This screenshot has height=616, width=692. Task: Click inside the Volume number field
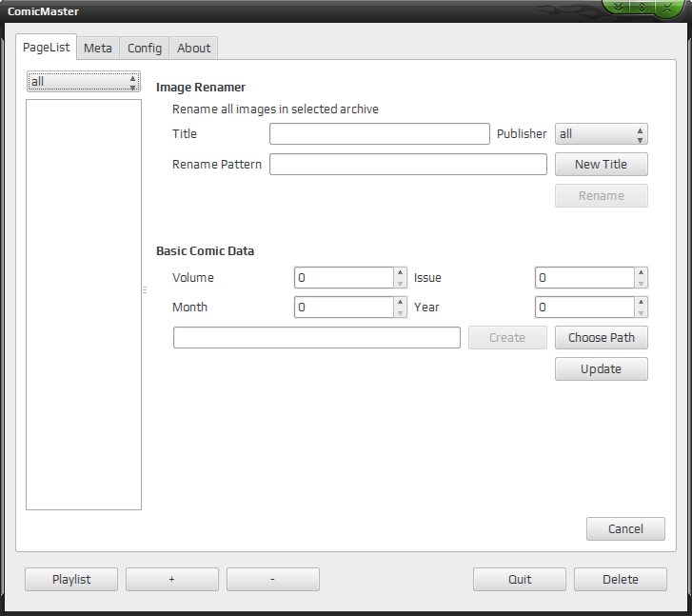coord(345,278)
